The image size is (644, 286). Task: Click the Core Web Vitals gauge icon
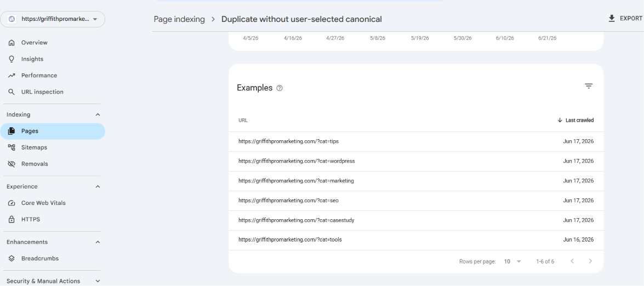click(12, 203)
